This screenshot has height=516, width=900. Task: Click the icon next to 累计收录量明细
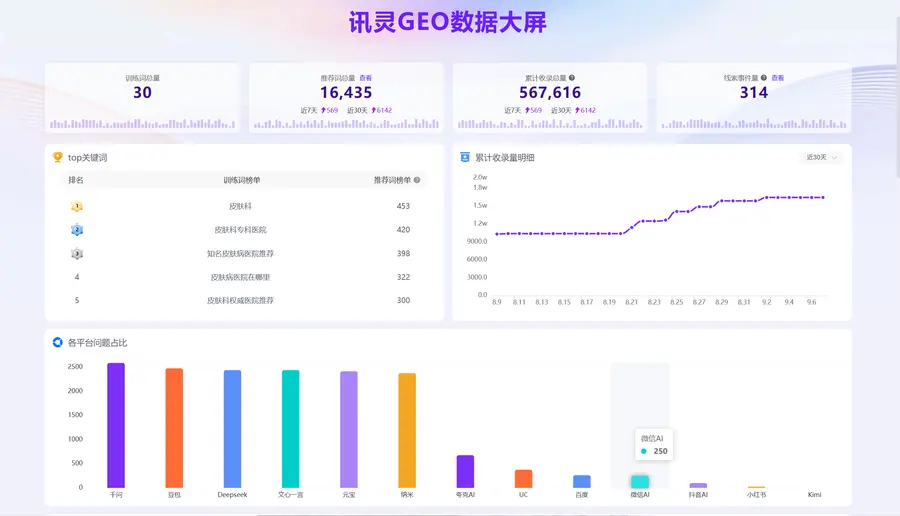pos(465,157)
